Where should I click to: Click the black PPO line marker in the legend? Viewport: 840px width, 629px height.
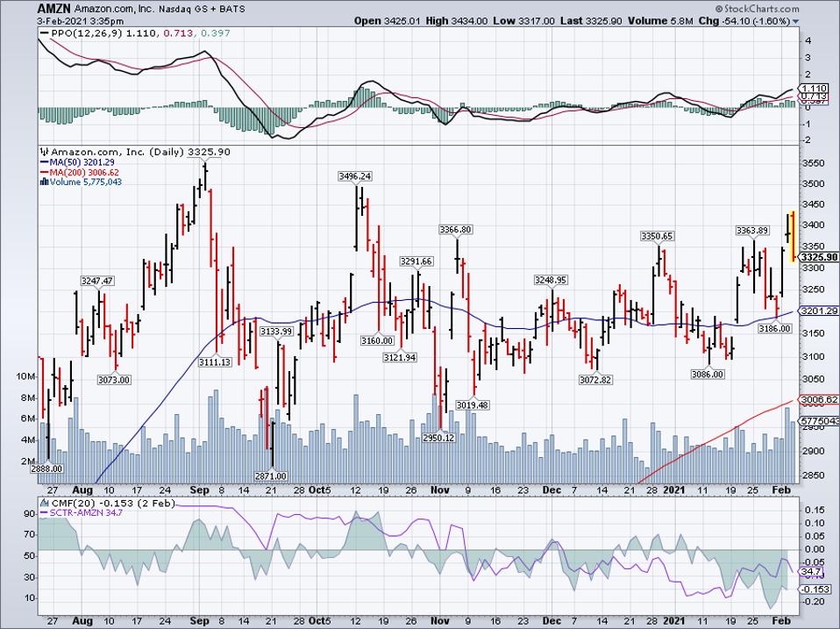pyautogui.click(x=44, y=33)
